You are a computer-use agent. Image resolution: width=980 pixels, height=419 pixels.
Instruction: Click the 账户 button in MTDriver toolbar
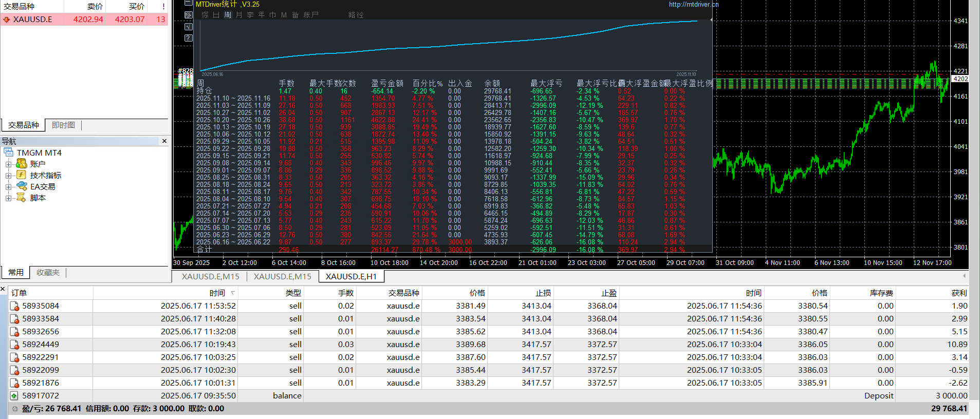[x=311, y=15]
